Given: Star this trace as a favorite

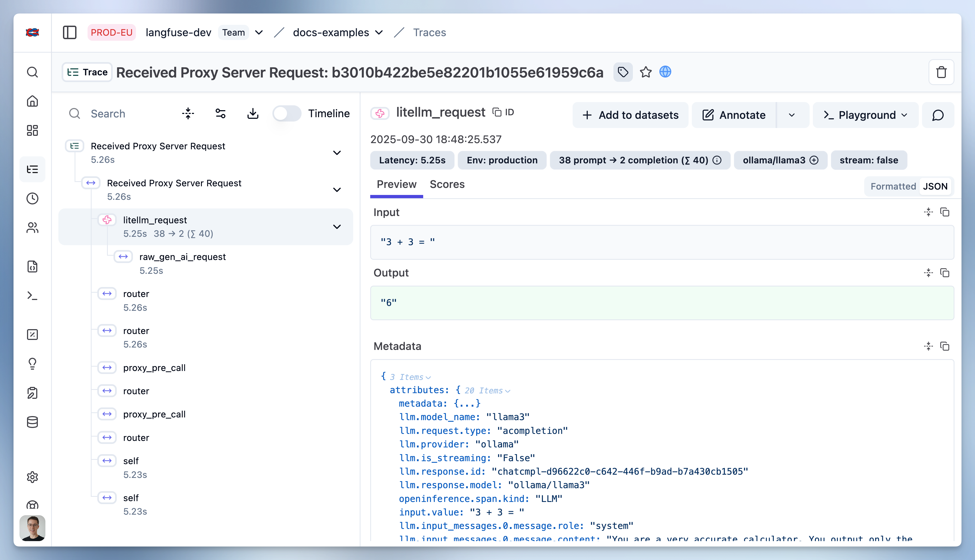Looking at the screenshot, I should tap(646, 72).
